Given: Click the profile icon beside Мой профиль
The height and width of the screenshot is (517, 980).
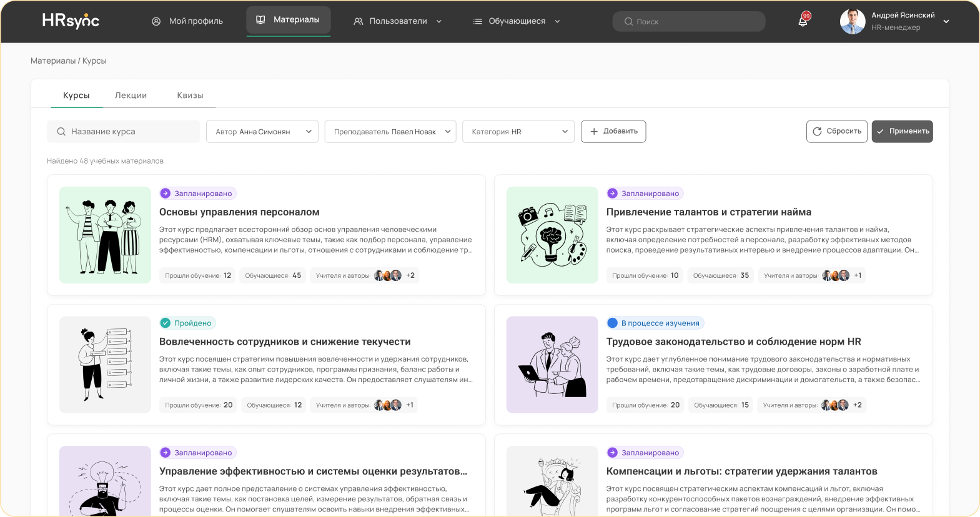Looking at the screenshot, I should [156, 21].
